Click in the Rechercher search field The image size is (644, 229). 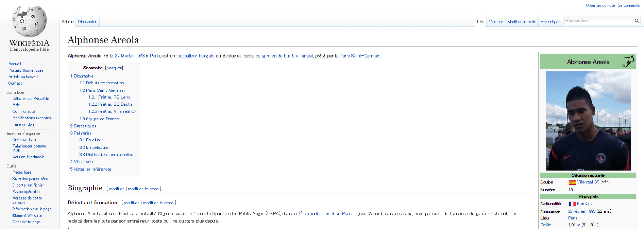point(598,21)
